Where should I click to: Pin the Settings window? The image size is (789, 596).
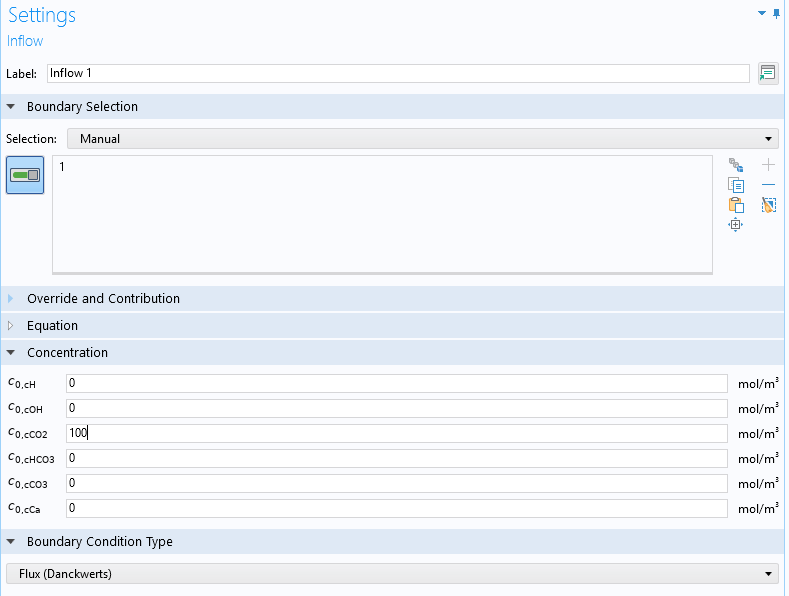[x=777, y=14]
